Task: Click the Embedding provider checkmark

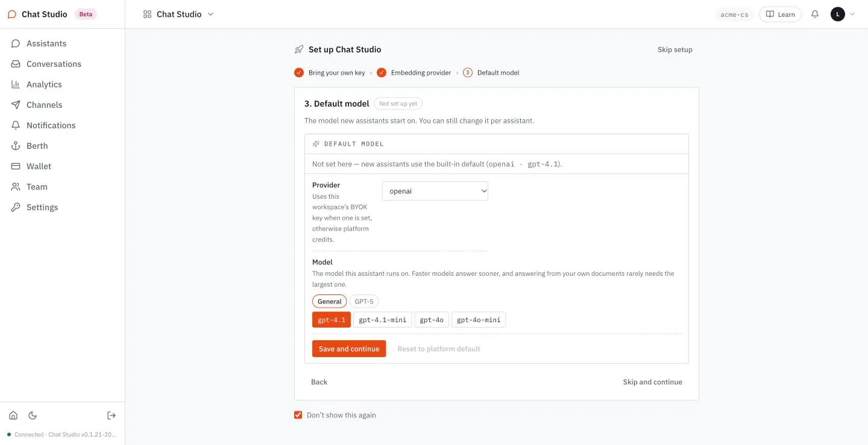Action: click(x=382, y=73)
